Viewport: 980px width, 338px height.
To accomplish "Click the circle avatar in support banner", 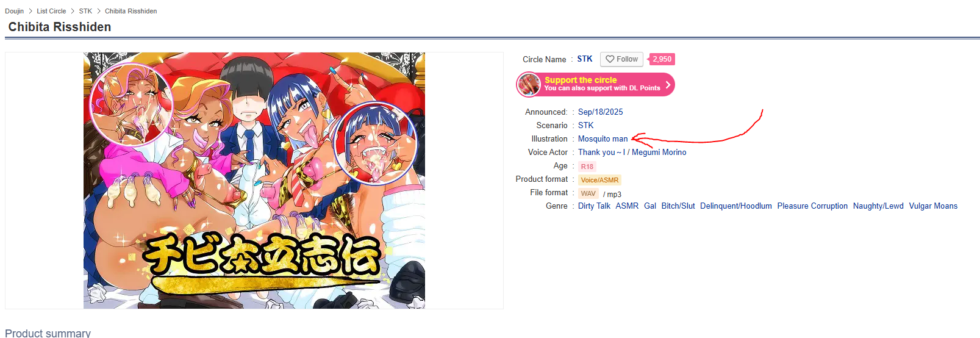I will pos(529,85).
